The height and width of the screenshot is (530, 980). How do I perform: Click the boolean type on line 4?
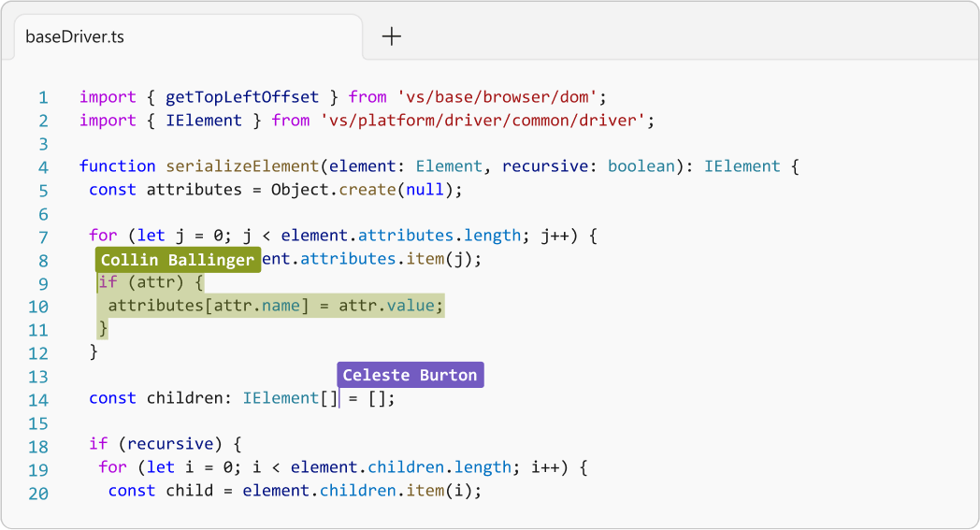641,166
